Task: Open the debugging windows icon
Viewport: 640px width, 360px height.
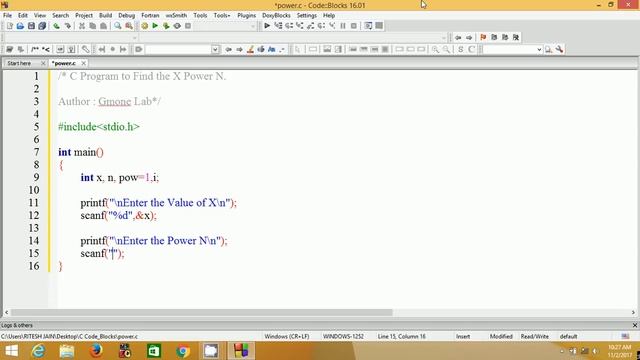Action: coord(368,26)
